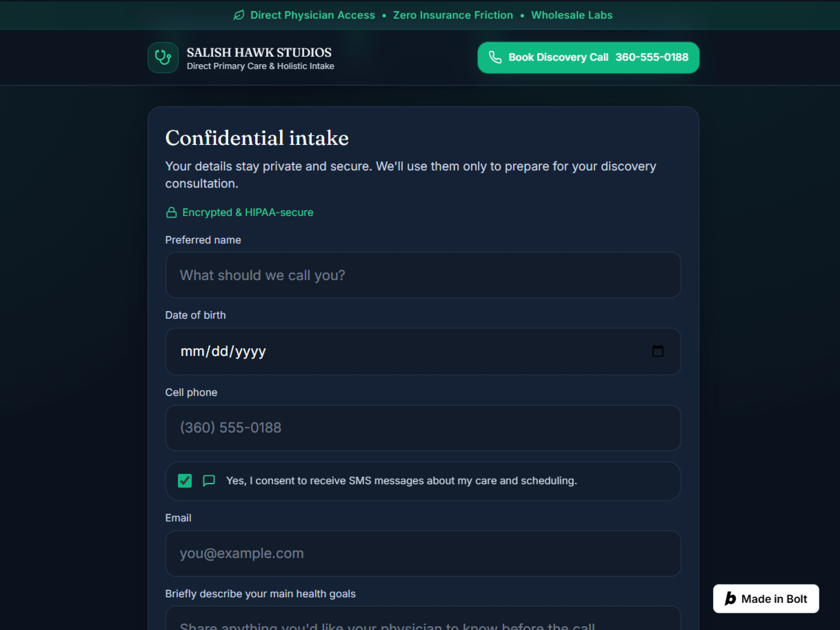Uncheck the SMS consent checkbox
The image size is (840, 630).
(185, 481)
